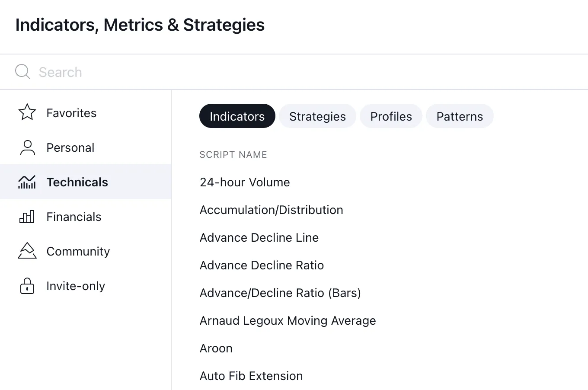This screenshot has width=588, height=390.
Task: Choose the Advance Decline Line indicator
Action: point(259,237)
